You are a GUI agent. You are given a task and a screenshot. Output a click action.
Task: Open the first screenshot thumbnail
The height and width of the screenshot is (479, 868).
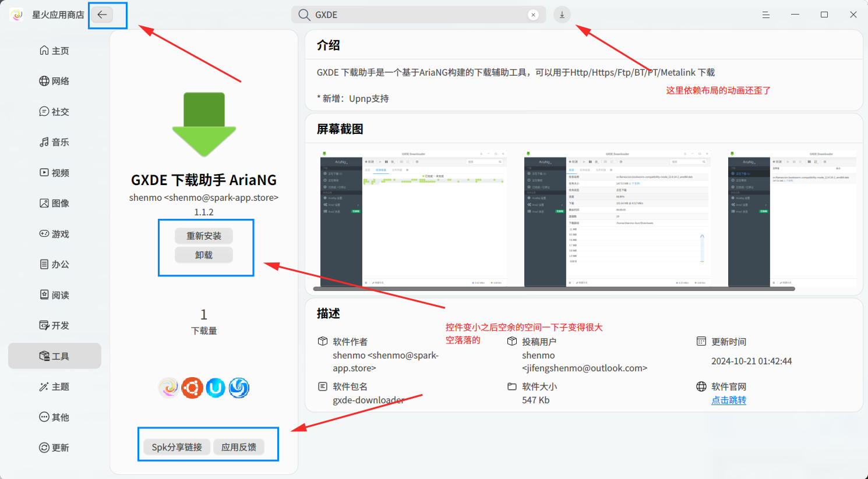(x=414, y=218)
